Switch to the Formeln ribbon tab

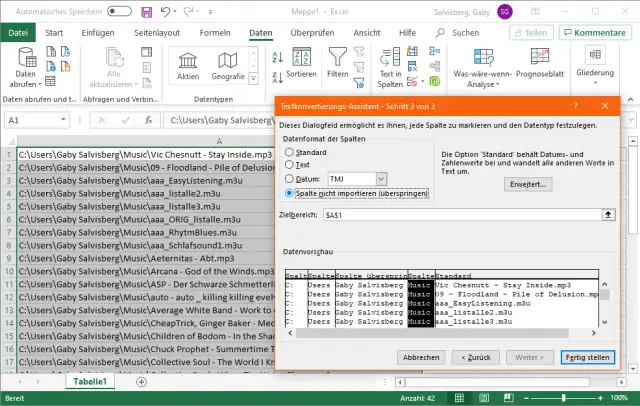coord(214,33)
